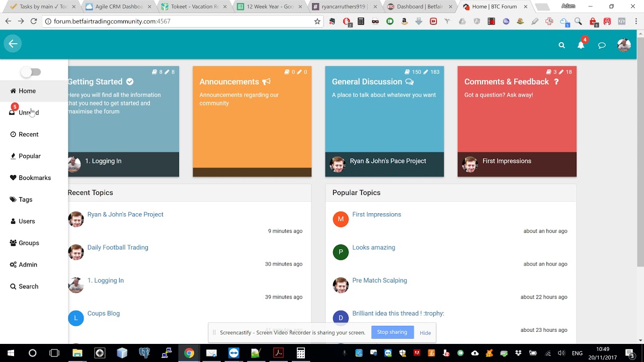Viewport: 644px width, 362px height.
Task: Open Tags in the sidebar
Action: (25, 200)
